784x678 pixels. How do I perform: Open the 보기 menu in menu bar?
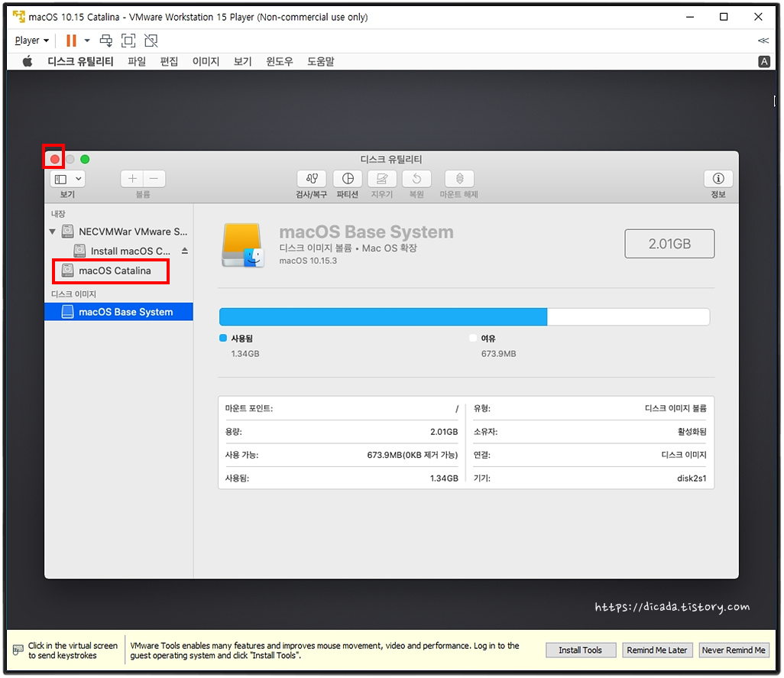[x=242, y=61]
